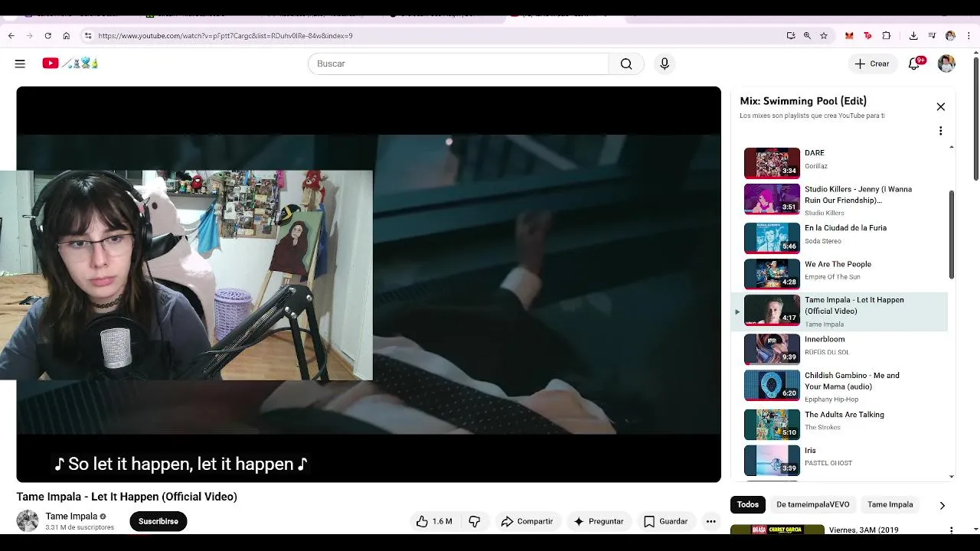Open media controls icon in toolbar
Screen dimensions: 980x551
coord(932,35)
